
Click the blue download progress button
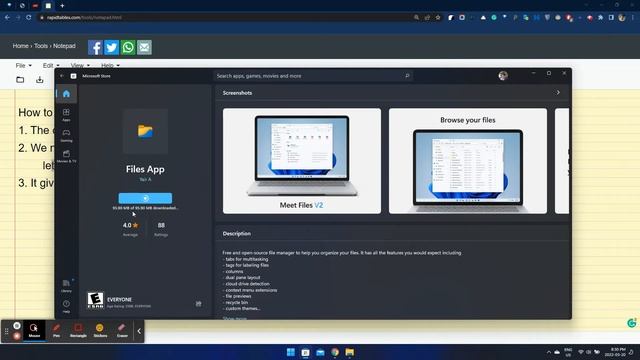(145, 198)
